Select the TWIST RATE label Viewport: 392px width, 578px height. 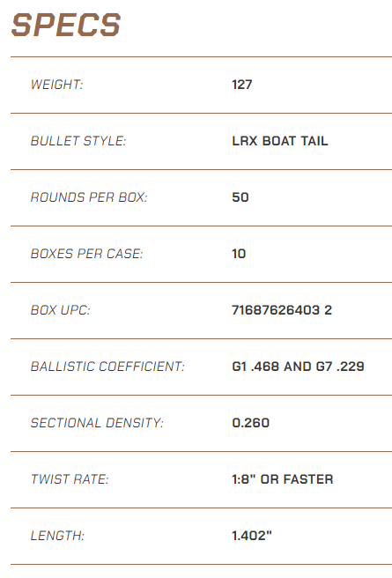point(70,479)
